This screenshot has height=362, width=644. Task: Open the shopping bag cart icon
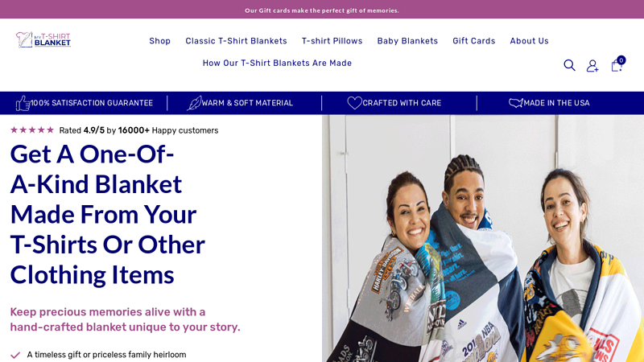click(617, 65)
